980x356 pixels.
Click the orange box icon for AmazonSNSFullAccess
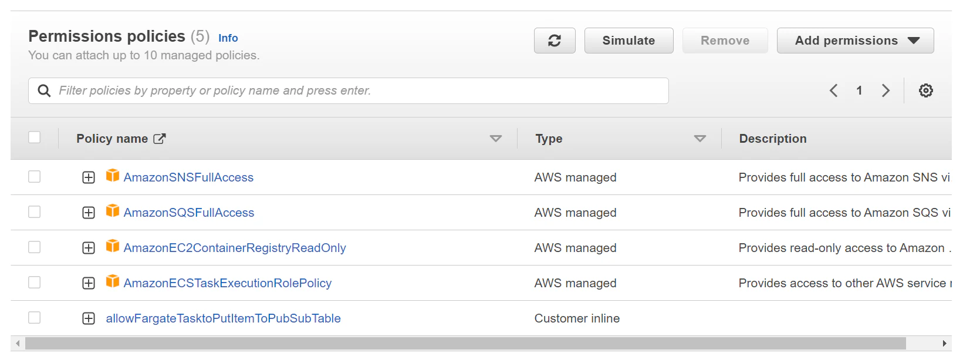point(113,176)
